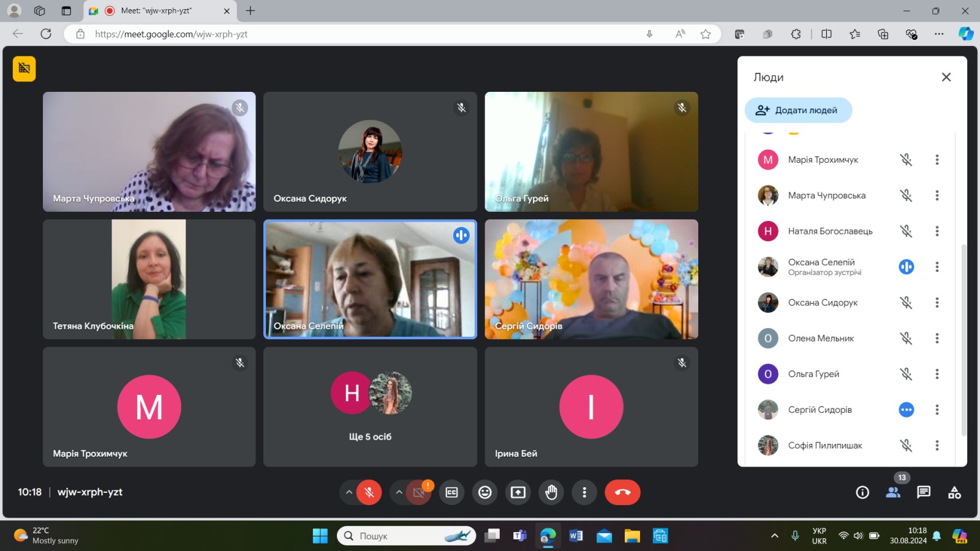
Task: Expand video settings chevron beside the camera
Action: point(399,492)
